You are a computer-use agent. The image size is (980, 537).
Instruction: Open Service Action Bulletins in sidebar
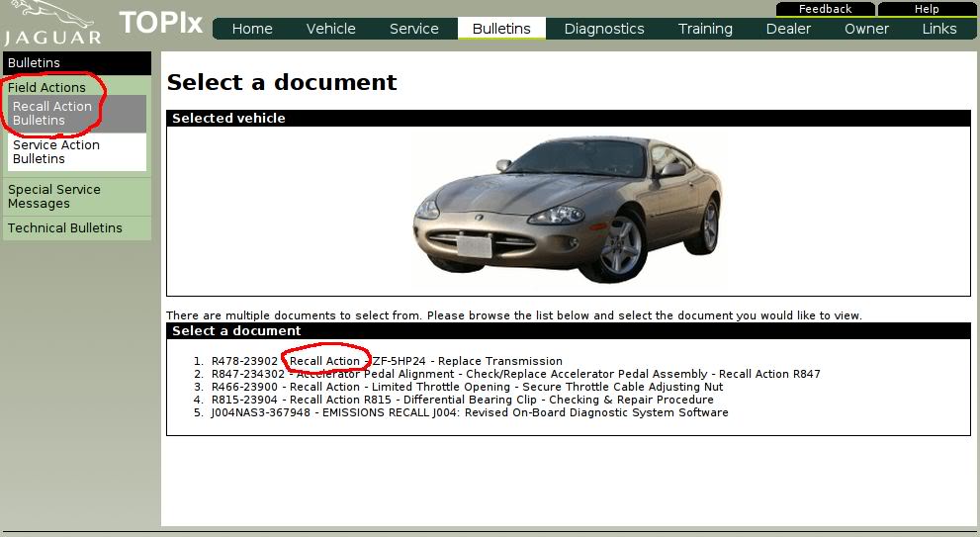77,152
